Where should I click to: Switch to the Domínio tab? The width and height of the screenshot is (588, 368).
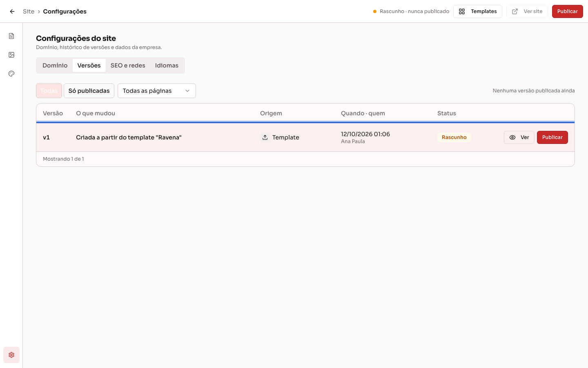(55, 65)
